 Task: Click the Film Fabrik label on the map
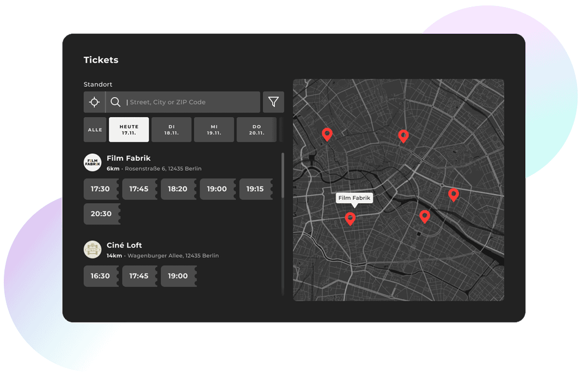click(354, 198)
